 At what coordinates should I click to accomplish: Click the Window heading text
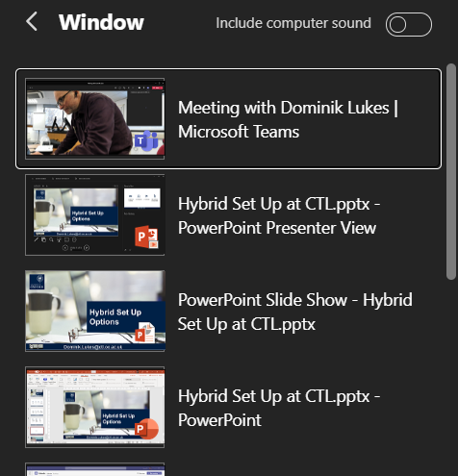click(x=101, y=22)
